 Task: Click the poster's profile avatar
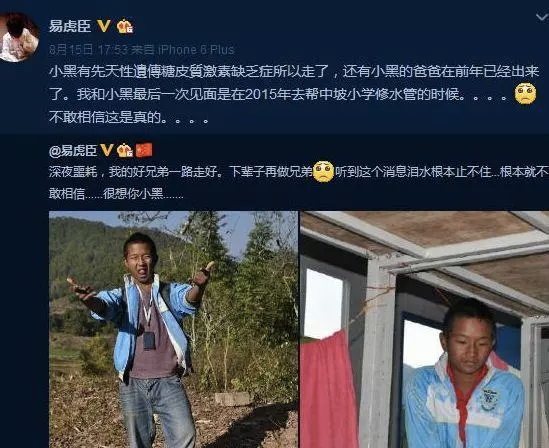point(18,37)
